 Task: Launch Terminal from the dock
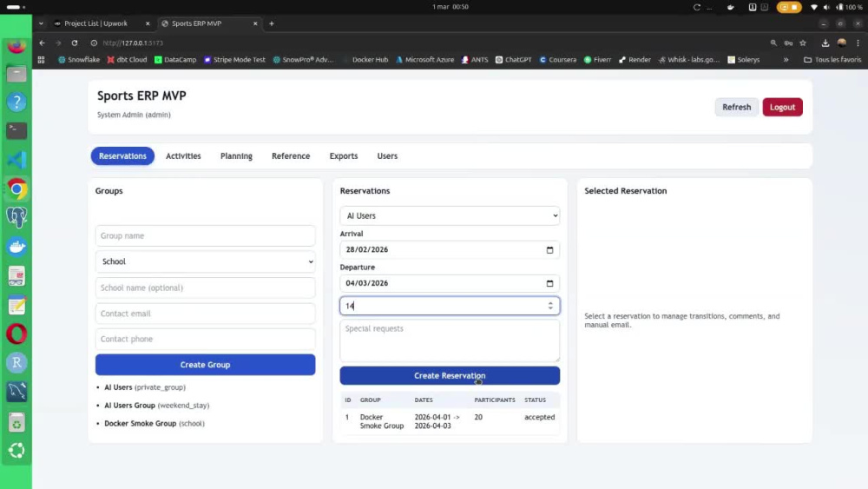click(16, 130)
